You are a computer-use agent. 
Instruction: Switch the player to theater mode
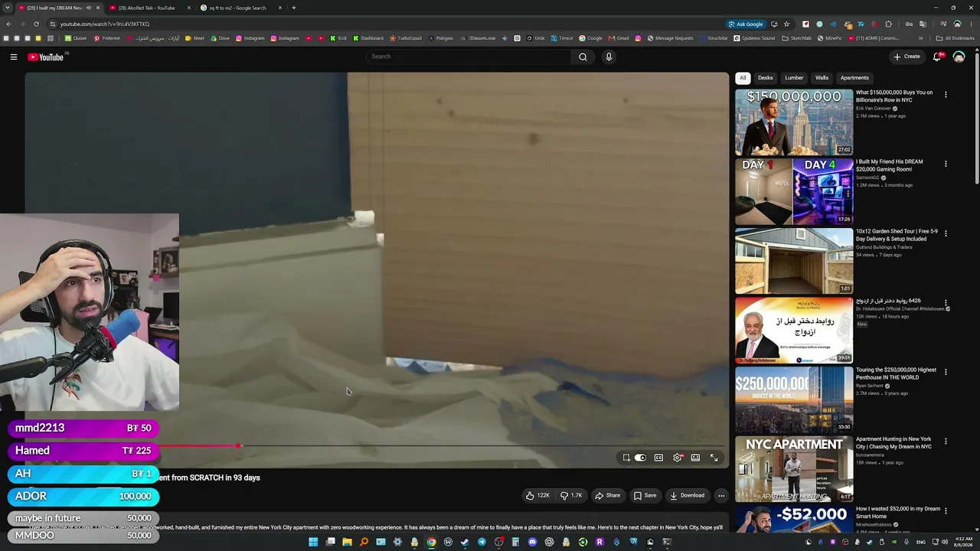click(695, 458)
